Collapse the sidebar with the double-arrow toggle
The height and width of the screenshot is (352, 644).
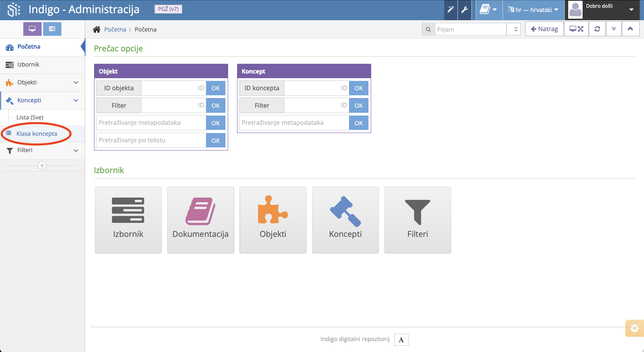tap(42, 165)
